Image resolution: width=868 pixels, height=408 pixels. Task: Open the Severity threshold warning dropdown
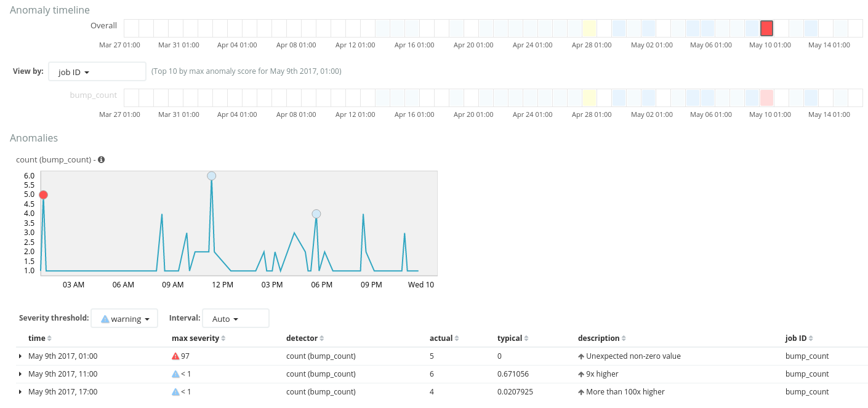click(x=124, y=319)
